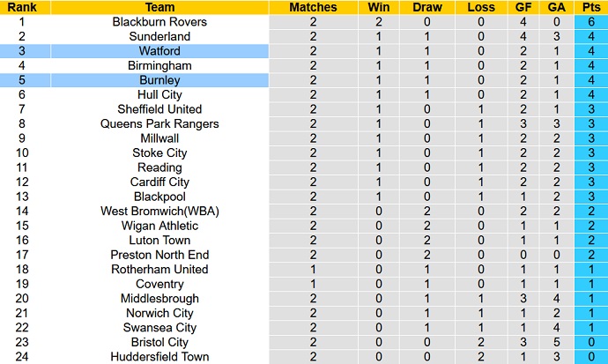Click the Blackburn Rovers team name
The width and height of the screenshot is (608, 364).
[159, 22]
